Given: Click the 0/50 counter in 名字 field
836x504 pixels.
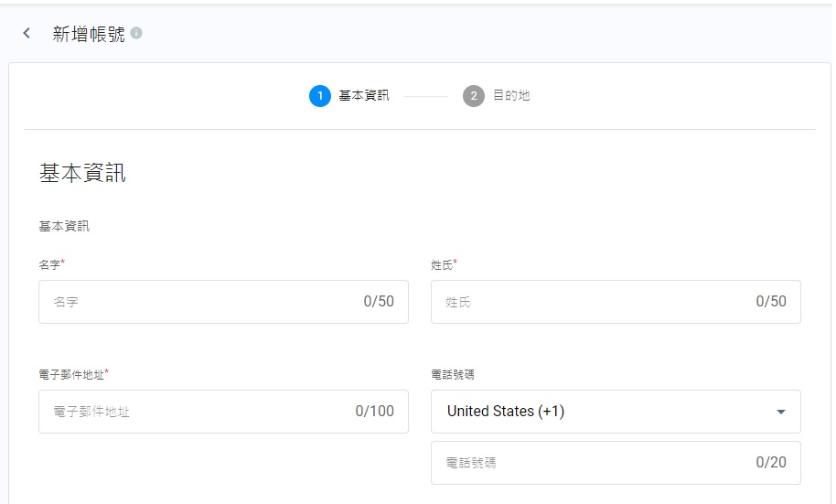Looking at the screenshot, I should (x=379, y=302).
